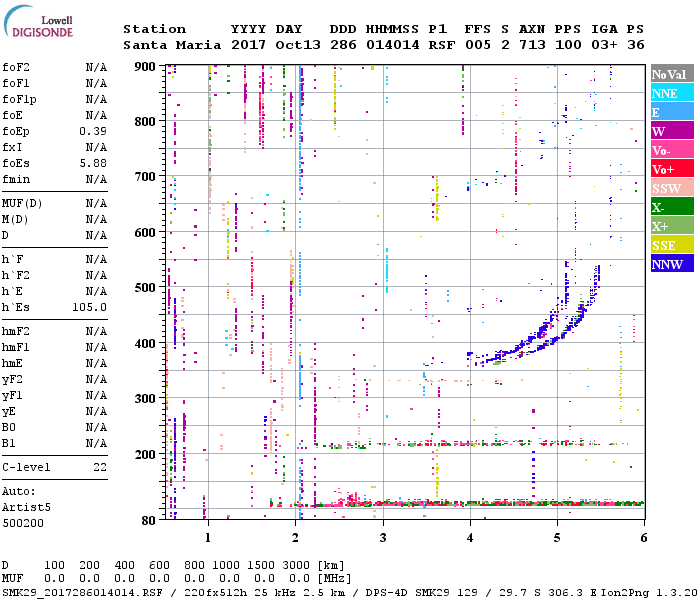Click the [MHz] unit label

tap(334, 579)
